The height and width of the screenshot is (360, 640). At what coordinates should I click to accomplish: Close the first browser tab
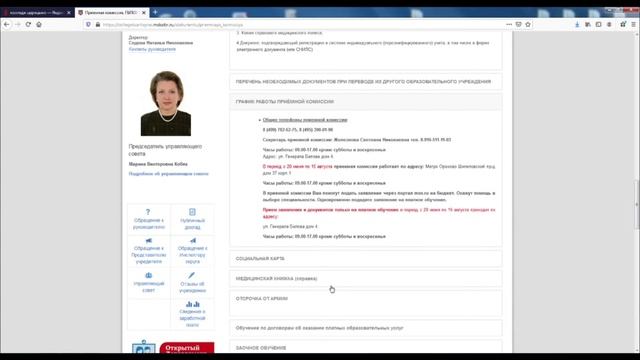click(x=69, y=13)
